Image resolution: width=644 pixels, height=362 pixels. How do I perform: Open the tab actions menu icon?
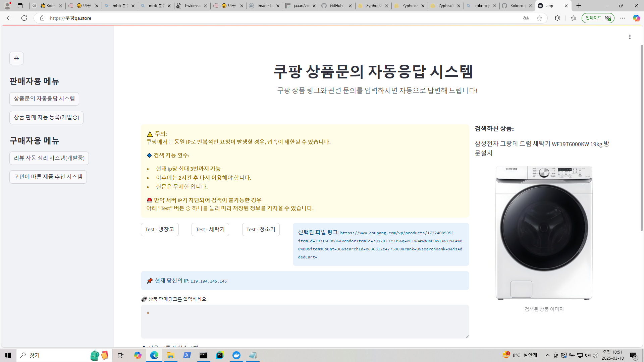20,6
